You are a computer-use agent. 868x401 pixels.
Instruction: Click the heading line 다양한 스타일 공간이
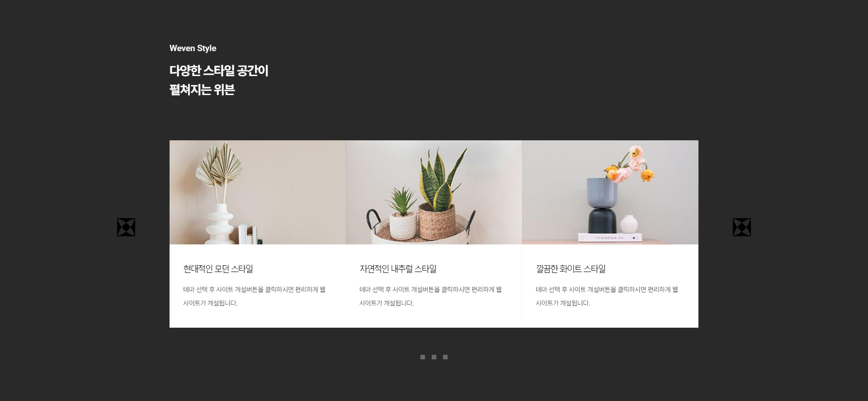pyautogui.click(x=219, y=71)
